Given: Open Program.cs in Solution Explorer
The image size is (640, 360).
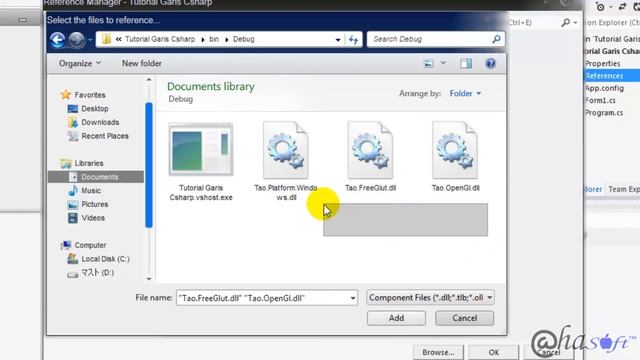Looking at the screenshot, I should (604, 113).
